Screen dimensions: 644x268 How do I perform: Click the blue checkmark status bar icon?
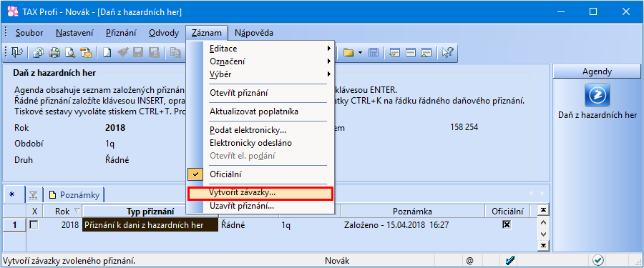coord(510,260)
